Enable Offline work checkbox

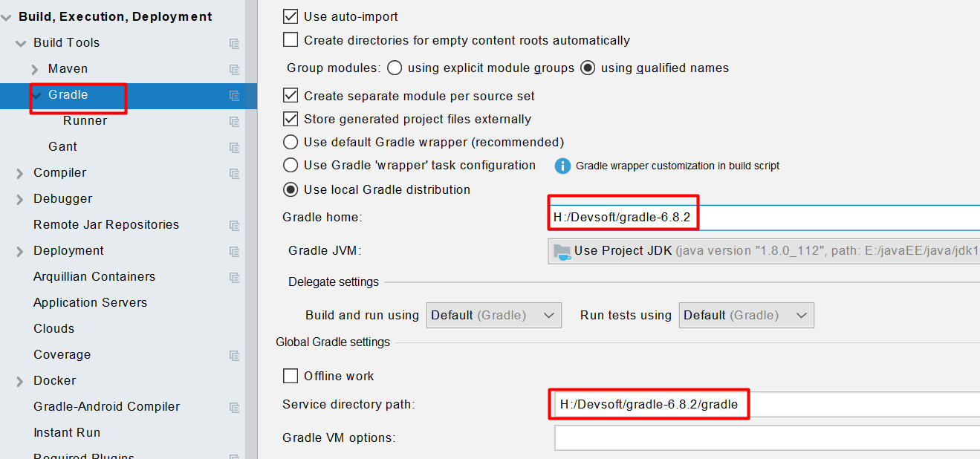[291, 376]
